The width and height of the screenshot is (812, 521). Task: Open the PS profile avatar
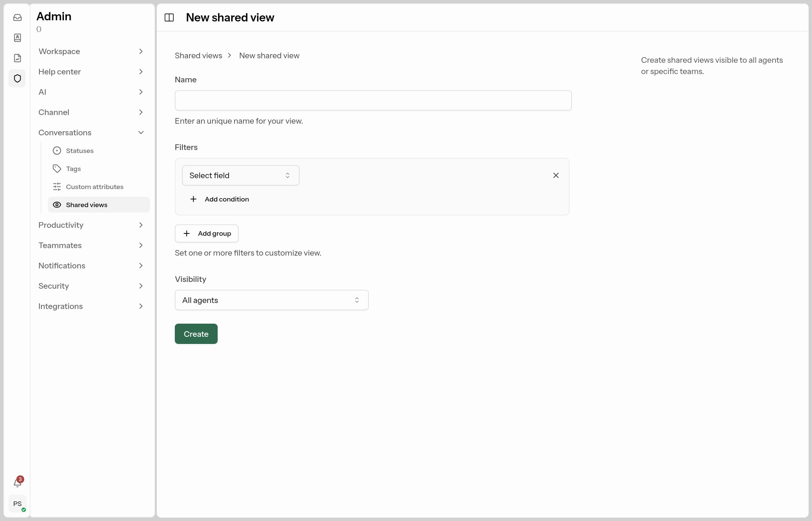pos(17,504)
